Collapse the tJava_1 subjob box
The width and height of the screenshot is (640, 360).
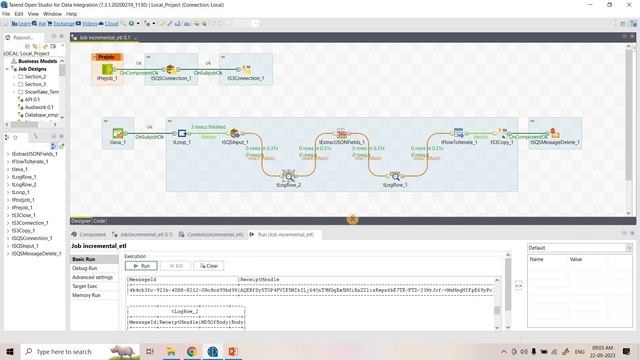pyautogui.click(x=106, y=121)
